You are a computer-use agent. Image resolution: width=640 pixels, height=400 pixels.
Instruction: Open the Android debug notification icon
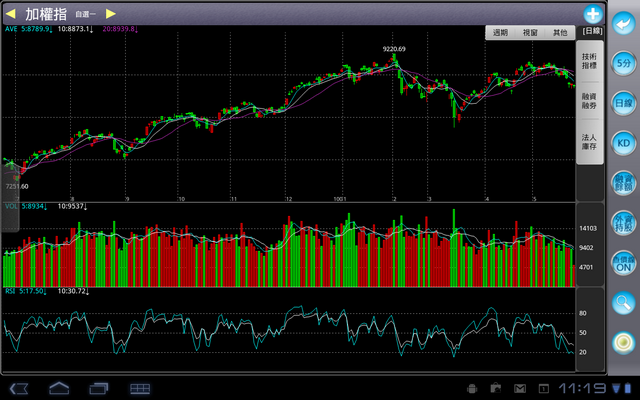(472, 389)
